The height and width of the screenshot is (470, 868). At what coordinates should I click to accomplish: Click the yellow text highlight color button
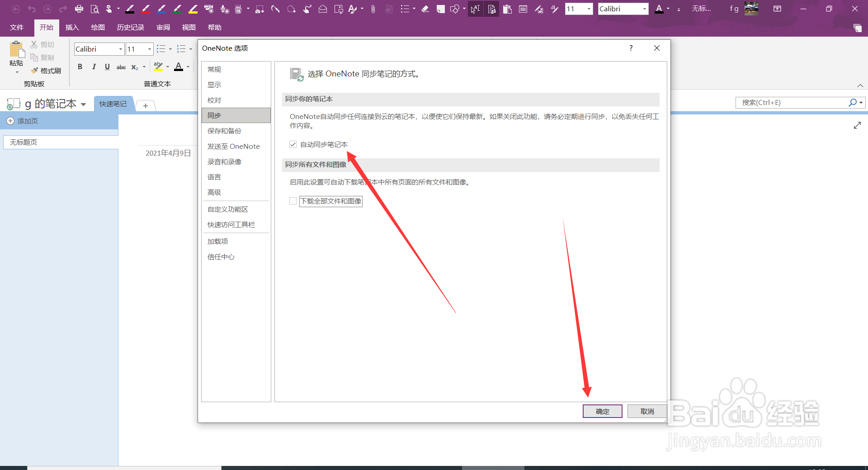158,67
